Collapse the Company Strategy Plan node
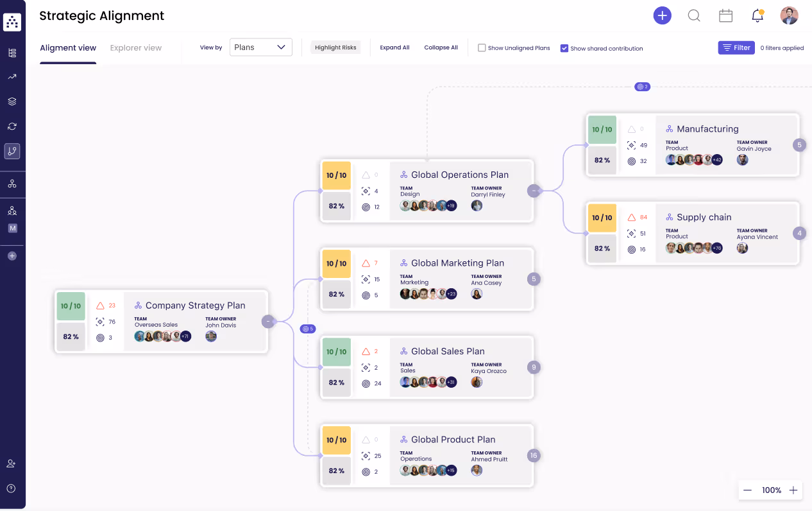The height and width of the screenshot is (511, 812). tap(268, 321)
